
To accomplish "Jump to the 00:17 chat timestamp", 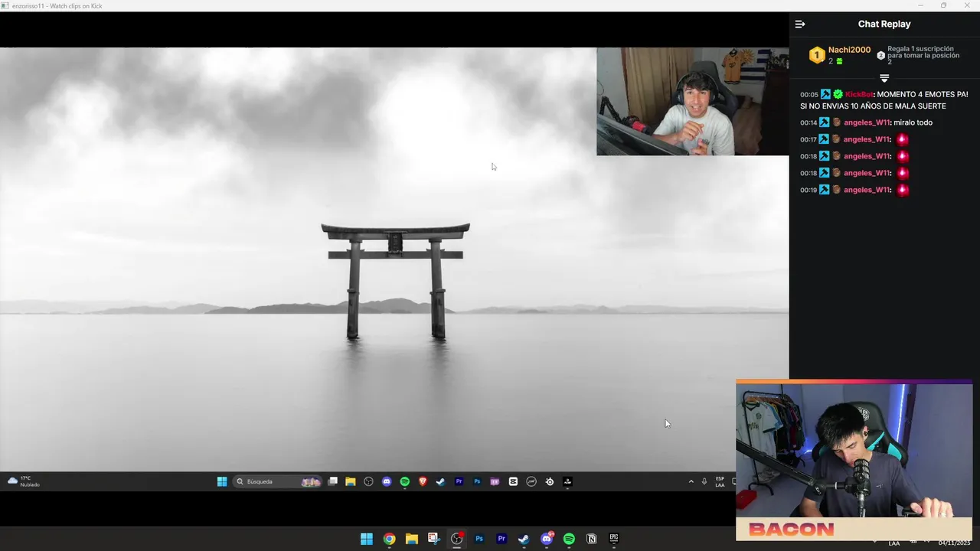I will pos(809,139).
